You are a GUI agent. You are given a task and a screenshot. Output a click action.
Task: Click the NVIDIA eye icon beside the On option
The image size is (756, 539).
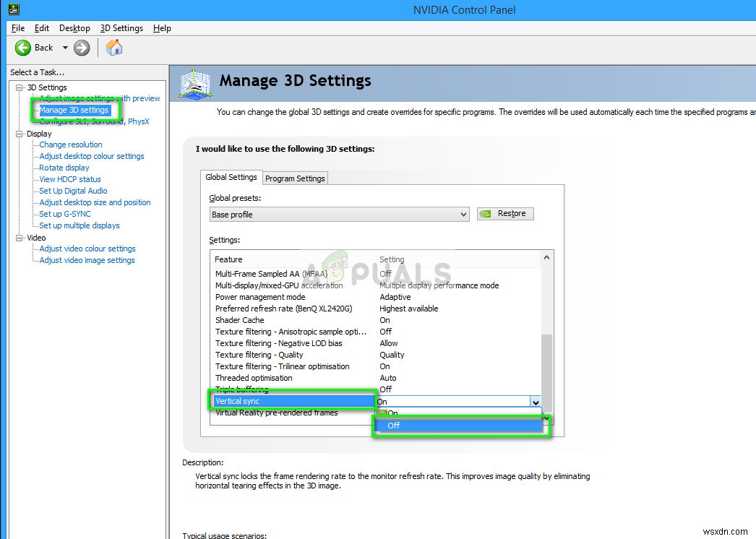pyautogui.click(x=383, y=413)
